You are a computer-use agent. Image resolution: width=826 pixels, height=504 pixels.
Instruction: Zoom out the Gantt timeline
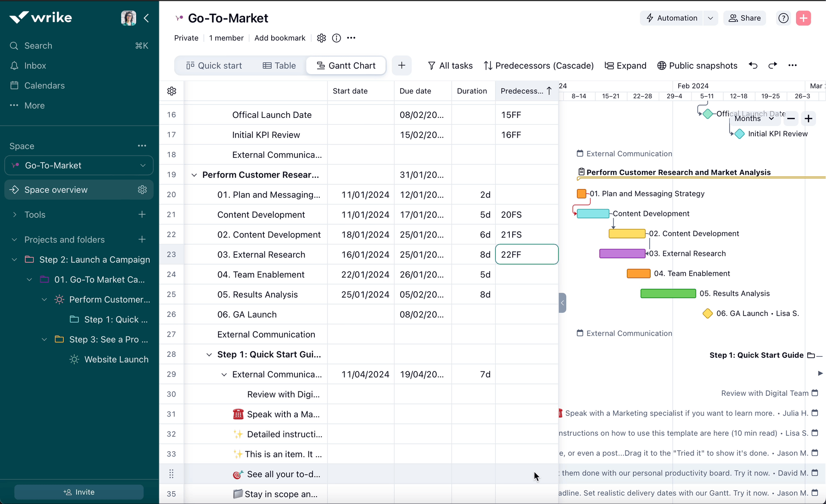[x=791, y=119]
